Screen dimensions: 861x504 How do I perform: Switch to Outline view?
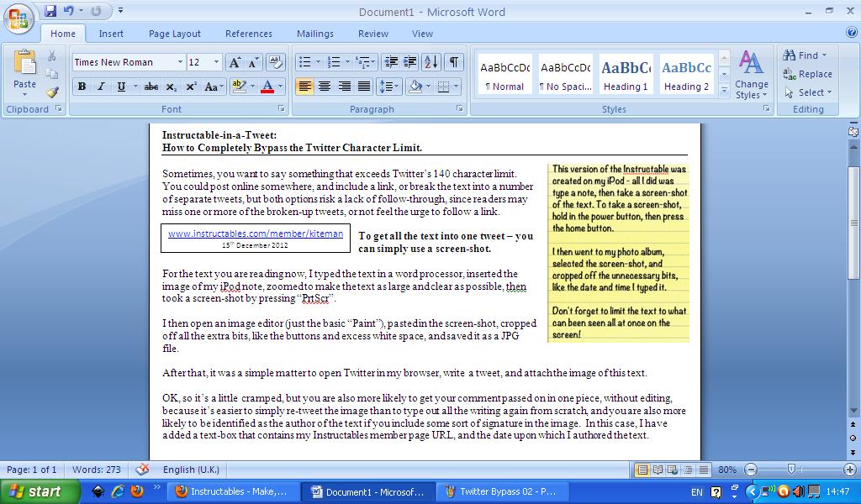pyautogui.click(x=688, y=470)
